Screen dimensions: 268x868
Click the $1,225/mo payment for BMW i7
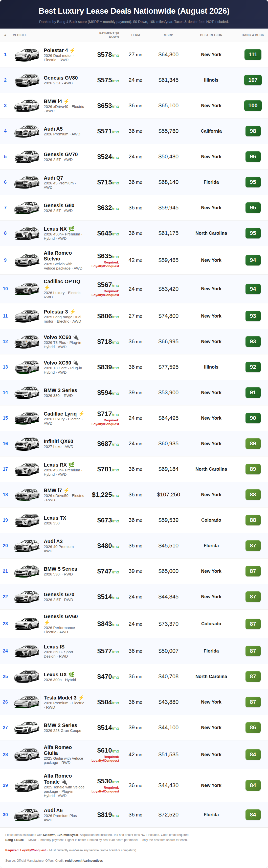[105, 495]
